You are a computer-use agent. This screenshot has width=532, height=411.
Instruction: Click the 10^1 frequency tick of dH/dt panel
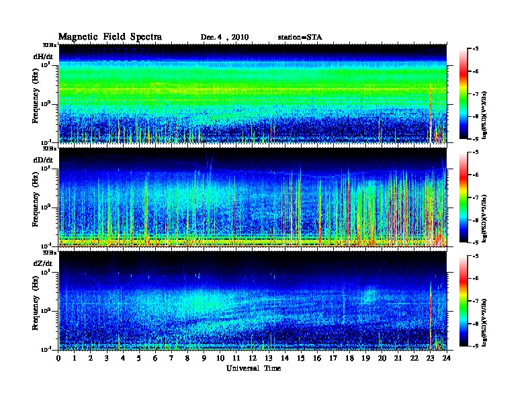click(x=46, y=64)
